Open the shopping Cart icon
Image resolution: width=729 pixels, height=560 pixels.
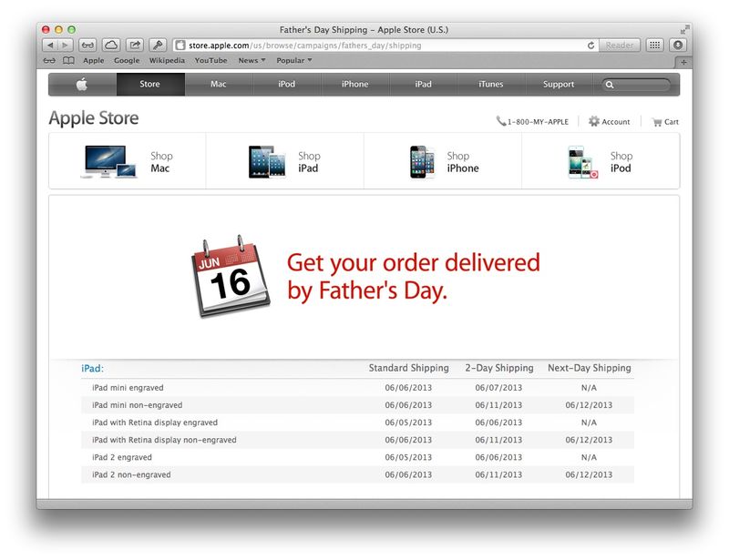pyautogui.click(x=657, y=122)
